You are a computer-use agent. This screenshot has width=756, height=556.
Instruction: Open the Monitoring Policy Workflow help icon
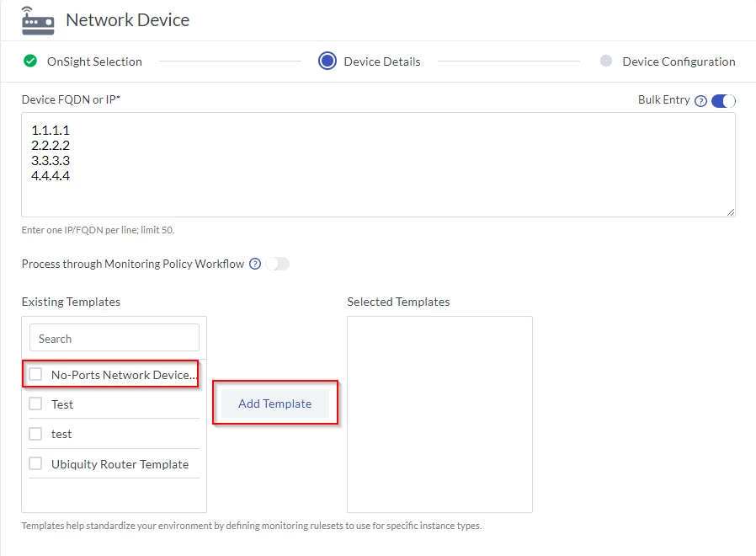(255, 264)
